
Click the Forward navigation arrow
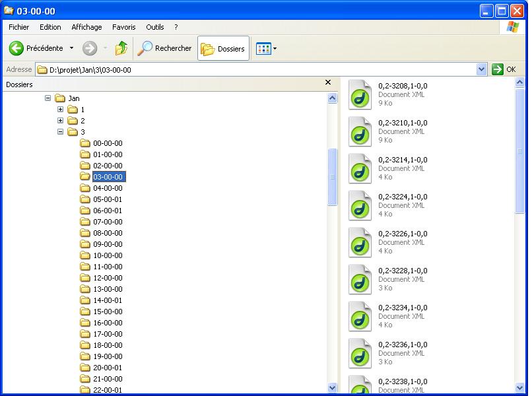coord(90,48)
